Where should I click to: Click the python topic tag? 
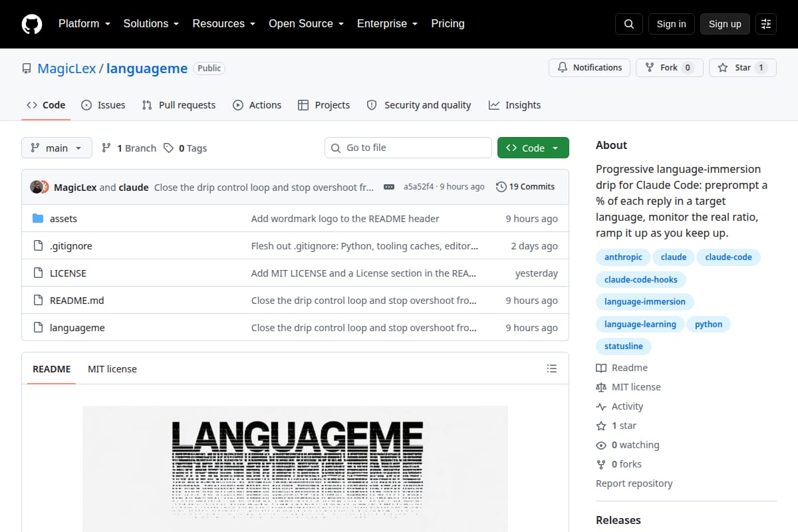coord(709,324)
